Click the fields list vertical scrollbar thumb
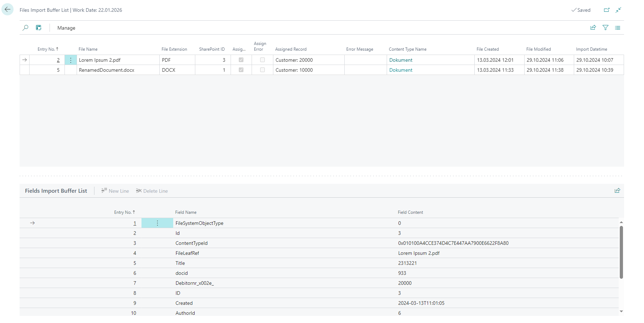This screenshot has width=644, height=323. 621,252
